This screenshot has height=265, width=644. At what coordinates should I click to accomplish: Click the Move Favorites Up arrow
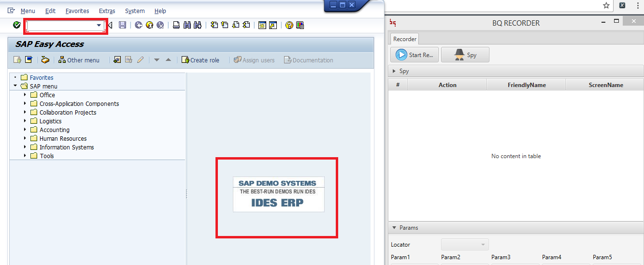[168, 60]
